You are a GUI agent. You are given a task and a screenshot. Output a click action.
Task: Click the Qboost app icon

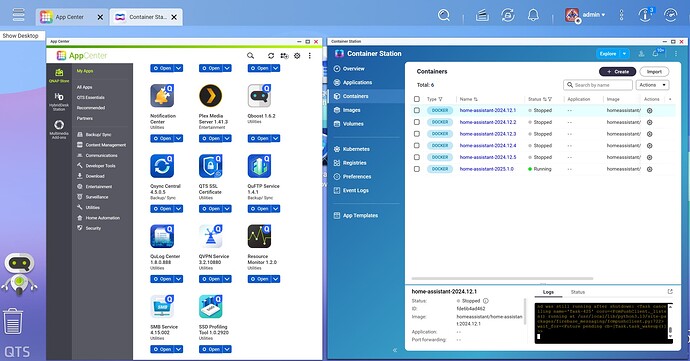click(259, 96)
